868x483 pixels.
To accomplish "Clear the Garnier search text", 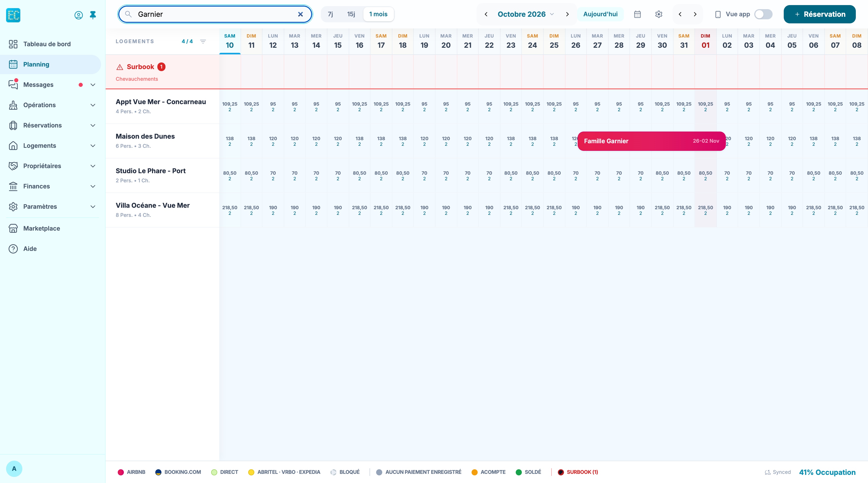I will pyautogui.click(x=300, y=14).
